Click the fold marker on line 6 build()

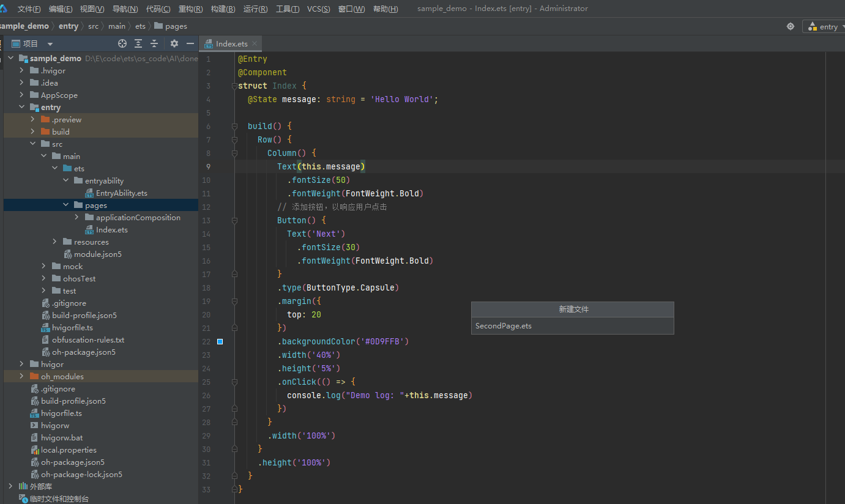(x=234, y=126)
